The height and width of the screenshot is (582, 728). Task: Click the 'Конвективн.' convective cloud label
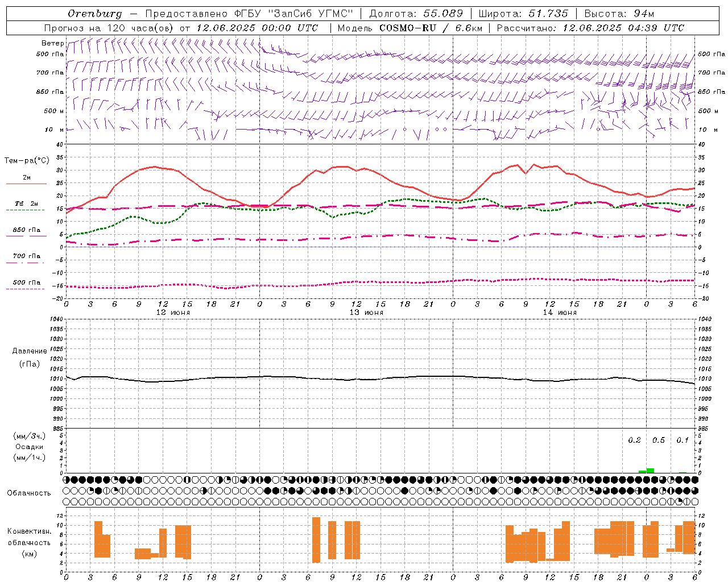30,531
